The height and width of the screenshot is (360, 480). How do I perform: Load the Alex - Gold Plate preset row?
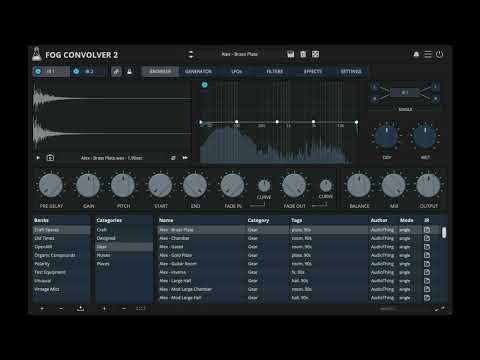pyautogui.click(x=298, y=255)
